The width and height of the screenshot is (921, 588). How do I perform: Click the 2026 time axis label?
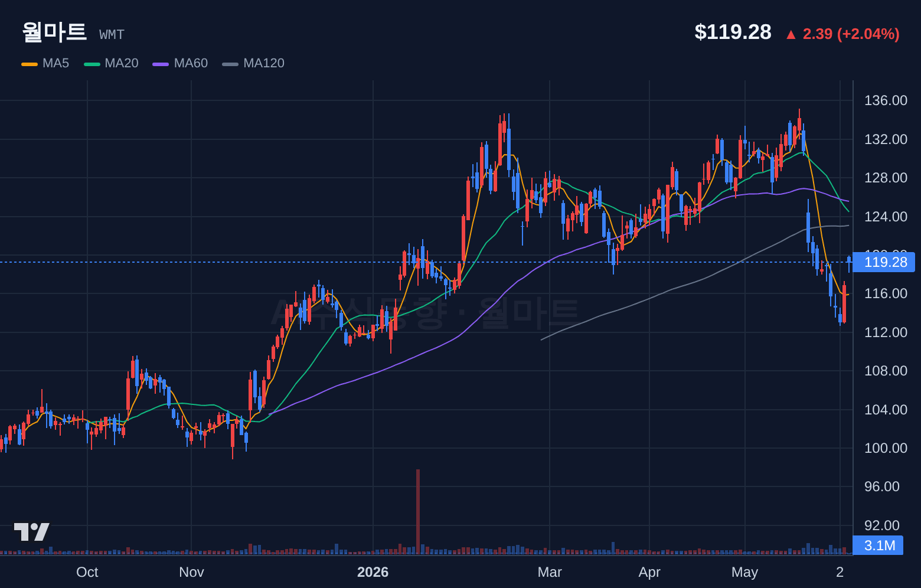click(x=373, y=572)
